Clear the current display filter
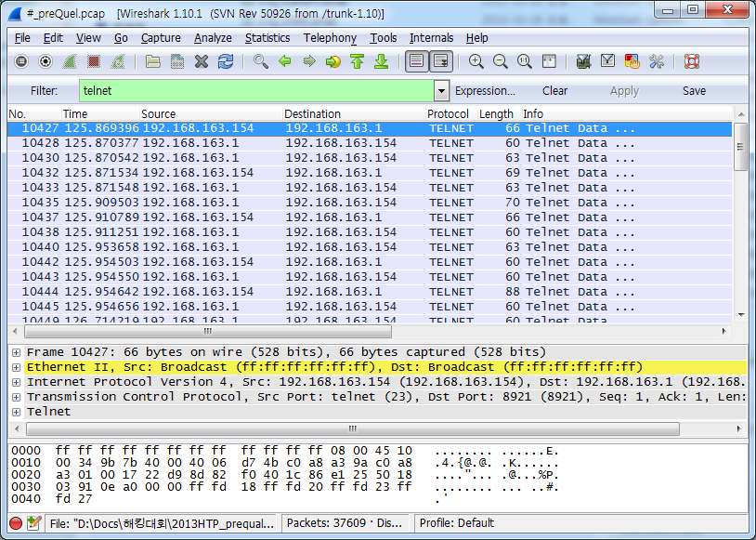 point(554,90)
